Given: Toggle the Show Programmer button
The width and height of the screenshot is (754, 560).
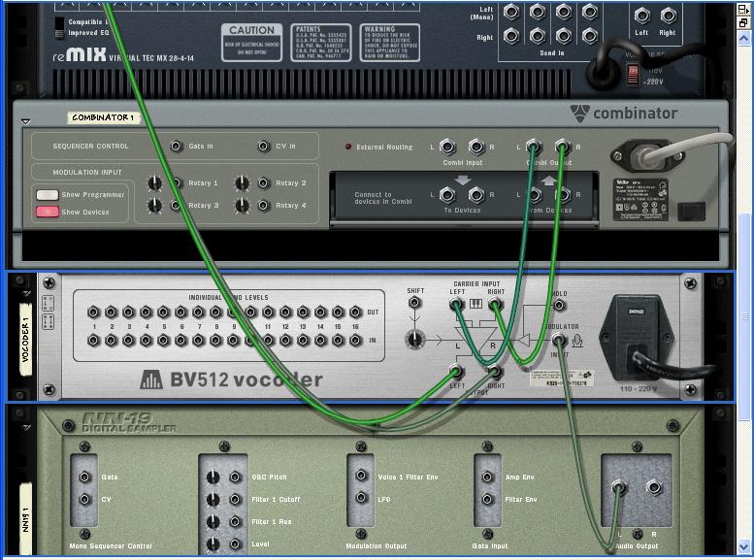Looking at the screenshot, I should click(x=48, y=195).
